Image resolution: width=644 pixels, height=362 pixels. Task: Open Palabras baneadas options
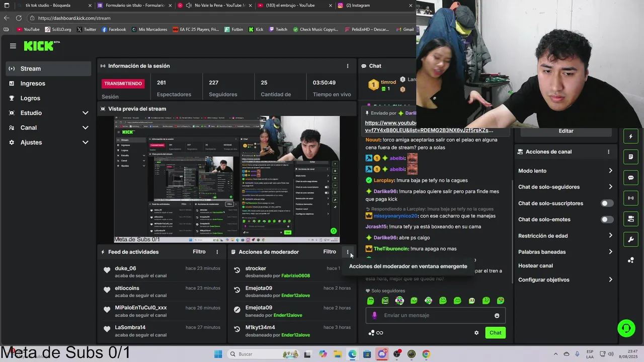[566, 252]
